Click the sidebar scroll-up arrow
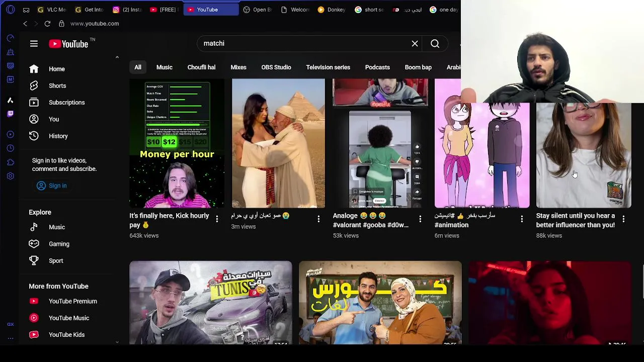The width and height of the screenshot is (644, 362). tap(117, 57)
